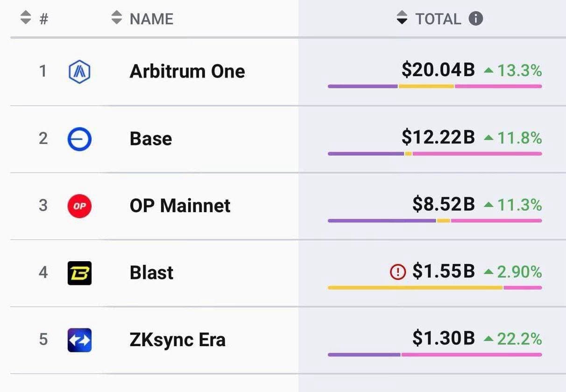The height and width of the screenshot is (392, 566).
Task: Click the red OP Mainnet logo
Action: [x=79, y=206]
